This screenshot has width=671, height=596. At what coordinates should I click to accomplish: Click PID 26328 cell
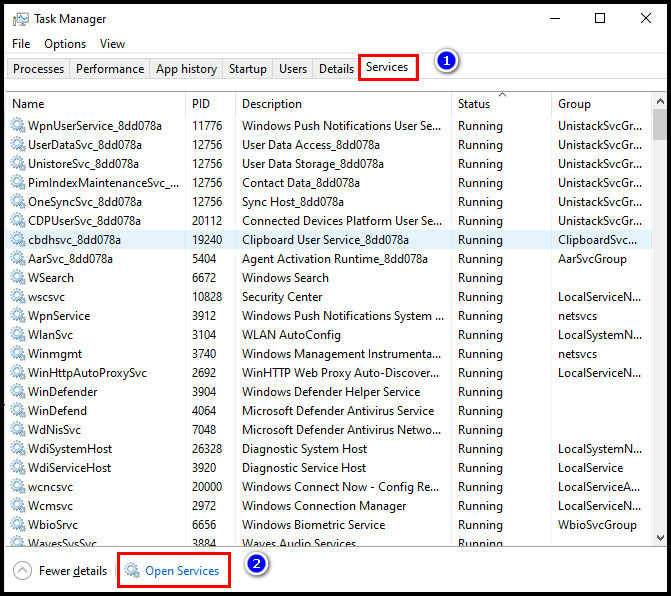tap(207, 449)
